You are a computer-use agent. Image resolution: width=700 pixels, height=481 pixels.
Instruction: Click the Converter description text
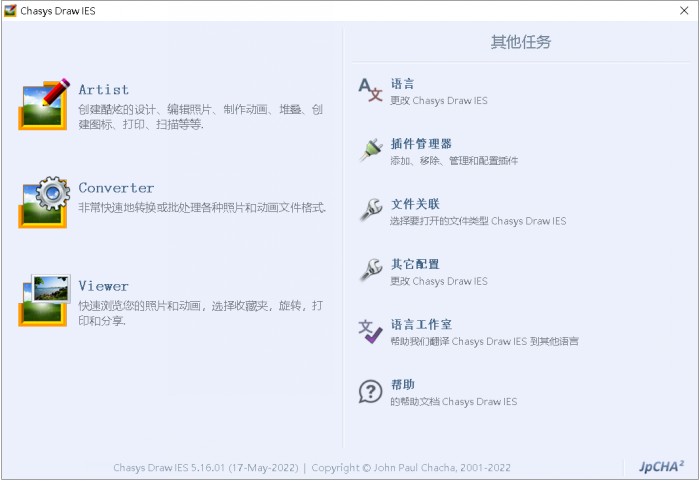pos(202,208)
